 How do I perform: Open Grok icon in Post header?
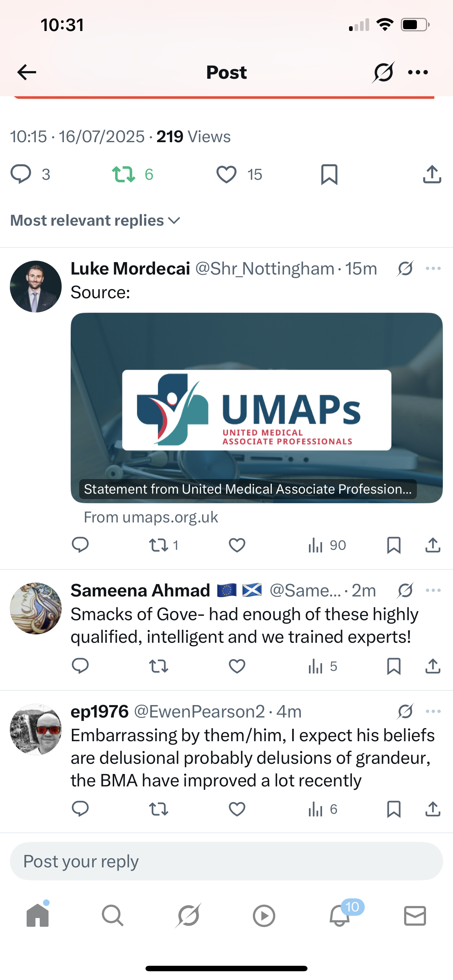point(383,72)
